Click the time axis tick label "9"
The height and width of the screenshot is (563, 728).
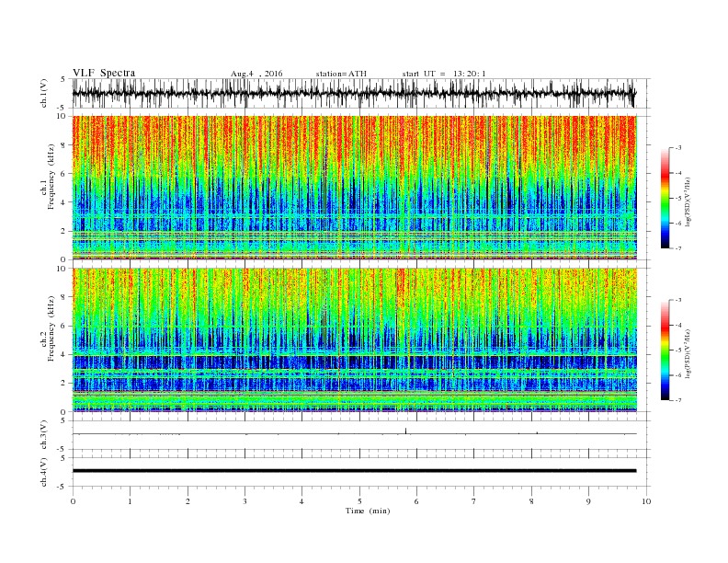(588, 501)
